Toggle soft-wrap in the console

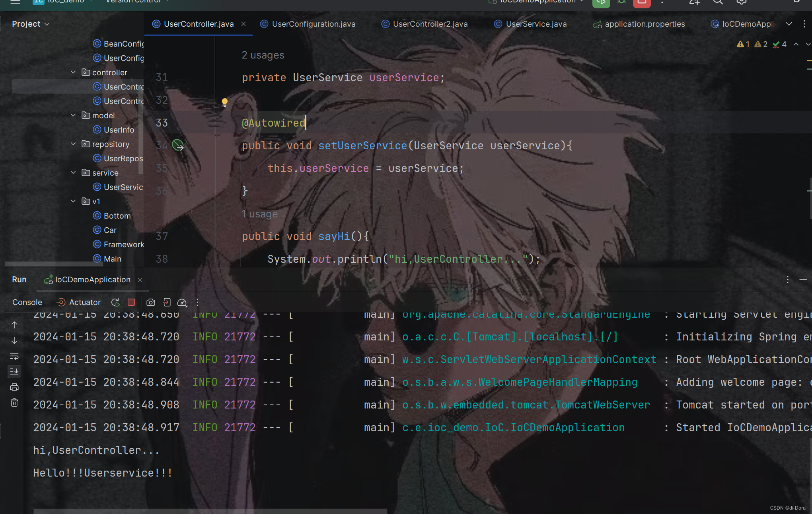[x=14, y=356]
